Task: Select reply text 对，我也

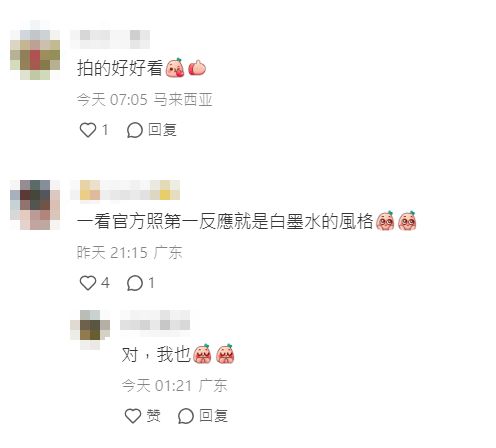Action: pos(156,354)
